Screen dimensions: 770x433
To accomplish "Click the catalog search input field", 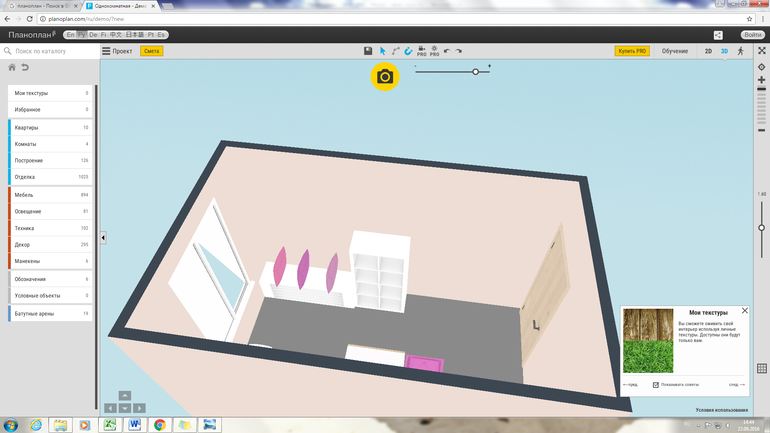I will click(50, 50).
